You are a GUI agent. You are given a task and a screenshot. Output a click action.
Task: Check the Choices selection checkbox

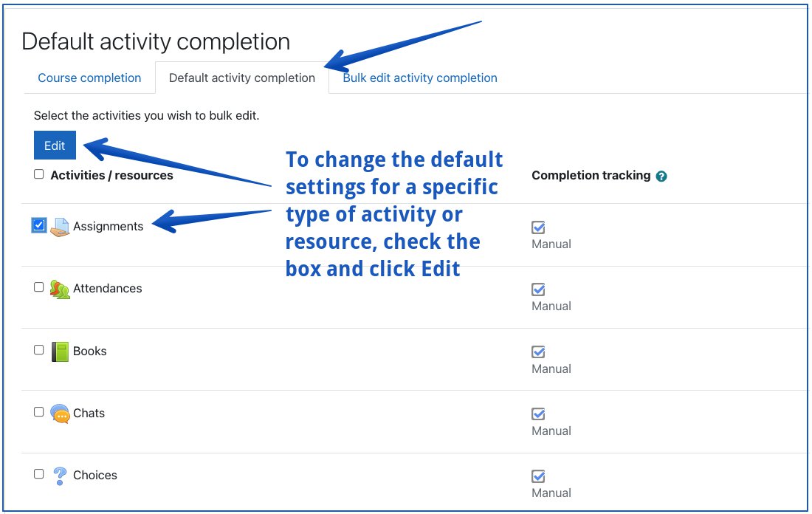coord(38,473)
